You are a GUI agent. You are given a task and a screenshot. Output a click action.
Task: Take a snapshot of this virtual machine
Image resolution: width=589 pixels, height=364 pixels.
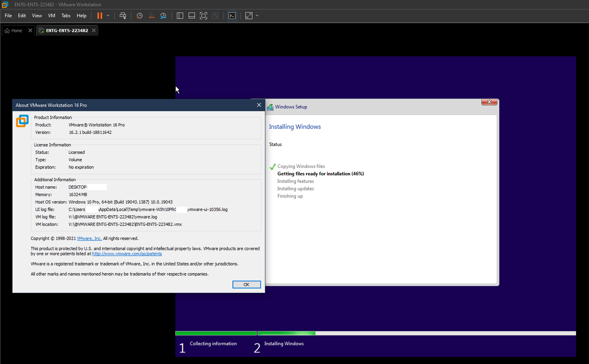click(139, 16)
